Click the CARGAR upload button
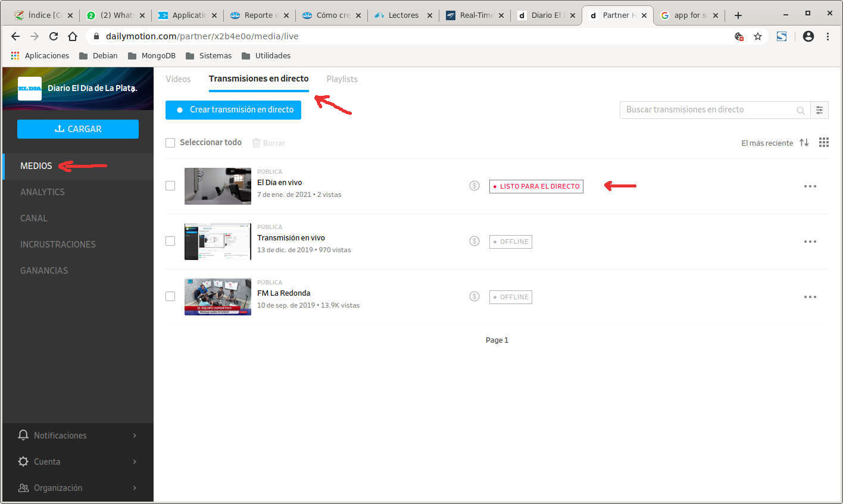The height and width of the screenshot is (504, 843). [78, 129]
